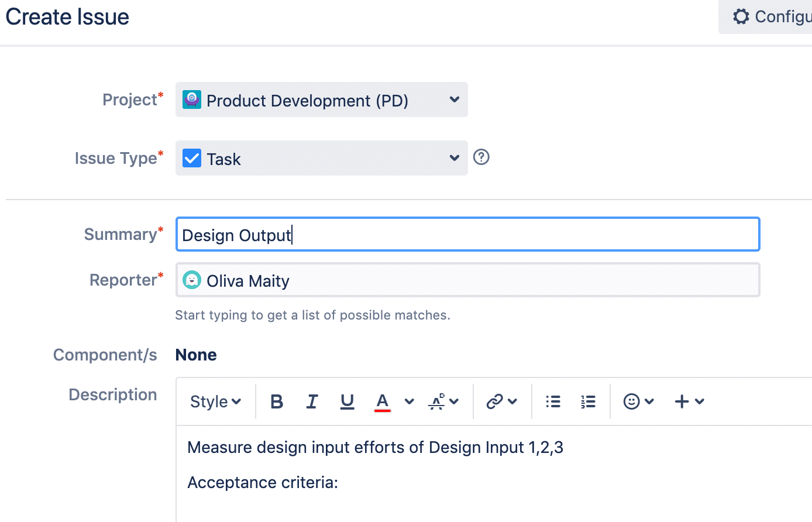Click the Bold formatting icon

(x=277, y=401)
